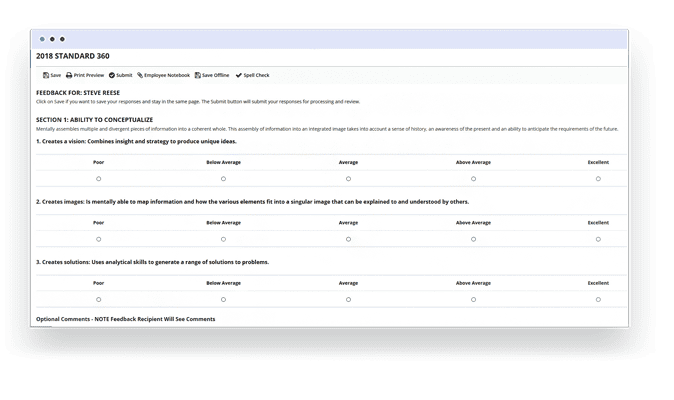Click the Print Preview printer icon

point(69,75)
